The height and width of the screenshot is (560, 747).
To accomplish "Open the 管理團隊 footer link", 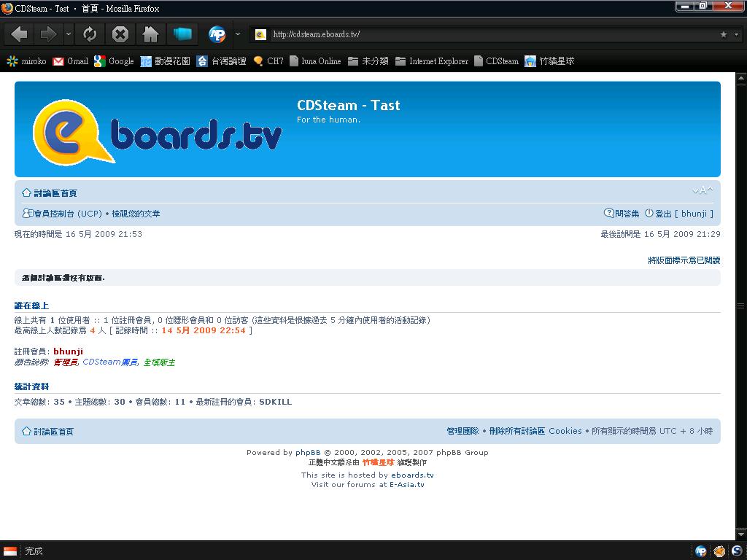I will click(462, 431).
